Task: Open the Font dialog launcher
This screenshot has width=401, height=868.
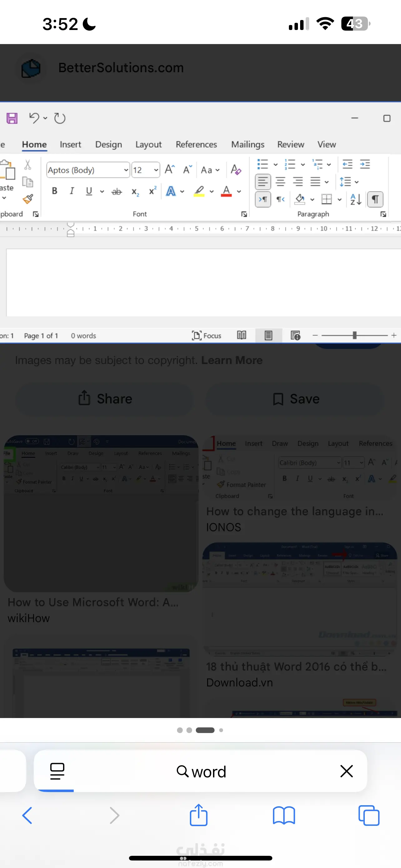Action: click(x=244, y=214)
